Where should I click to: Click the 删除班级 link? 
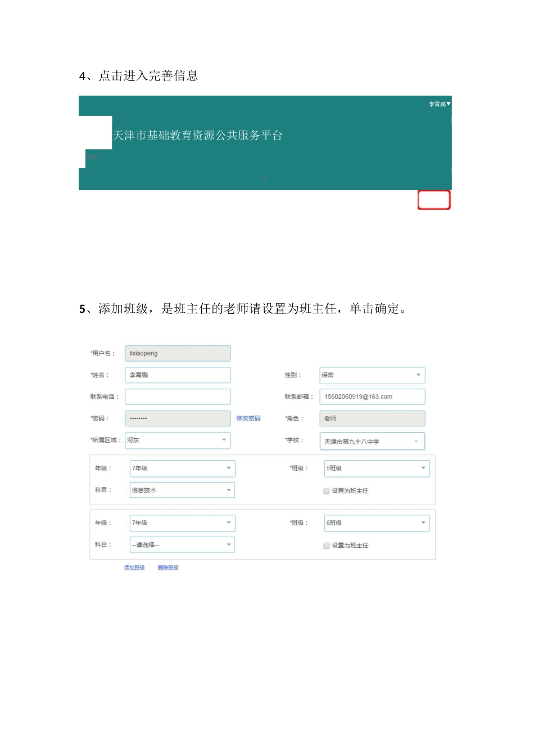pos(168,568)
